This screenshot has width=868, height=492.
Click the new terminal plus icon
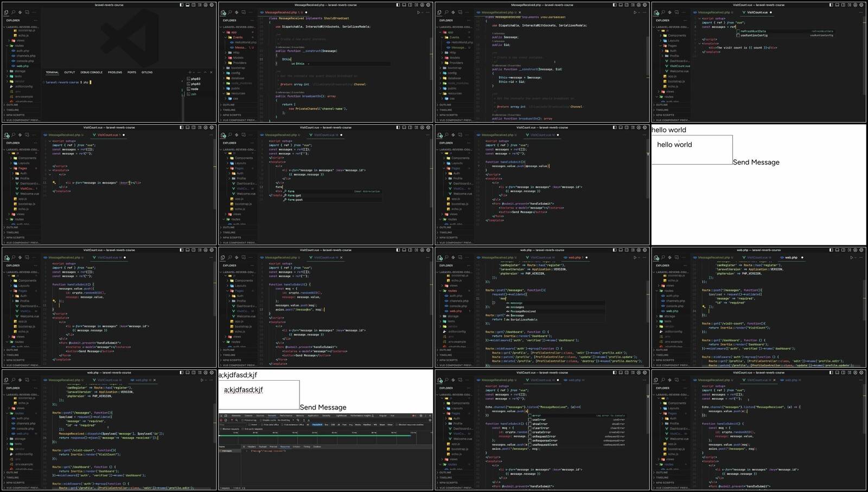190,72
